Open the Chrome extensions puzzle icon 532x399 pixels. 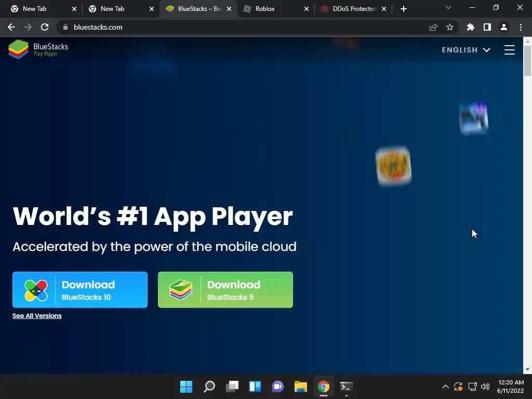click(471, 27)
